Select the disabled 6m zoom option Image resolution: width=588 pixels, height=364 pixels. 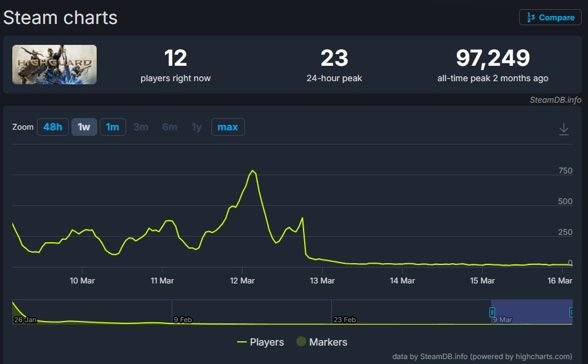[170, 127]
